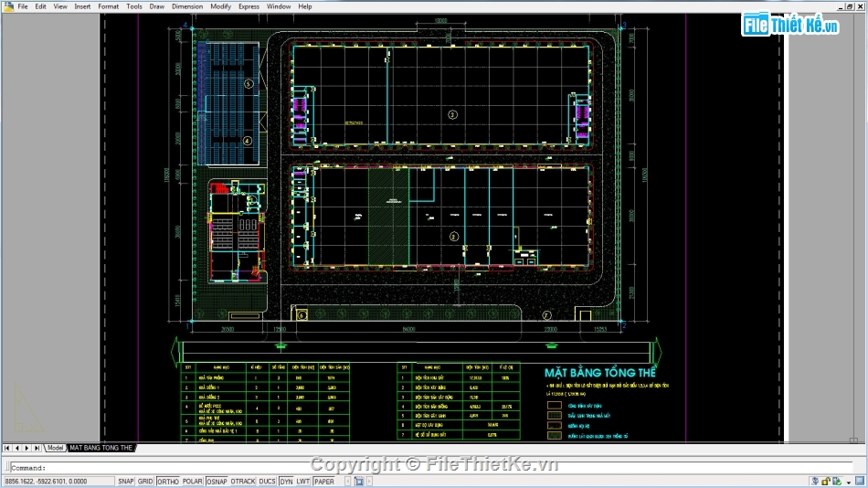Minimize the drawing window
868x488 pixels.
point(841,6)
